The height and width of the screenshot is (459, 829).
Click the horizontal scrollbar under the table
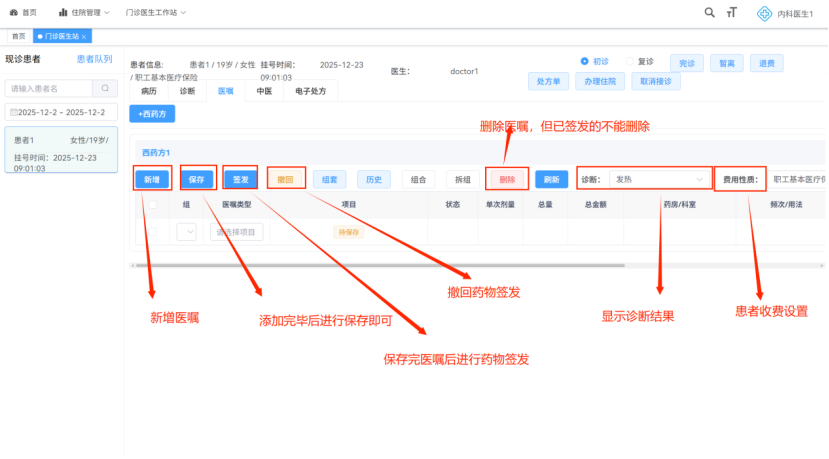[380, 265]
